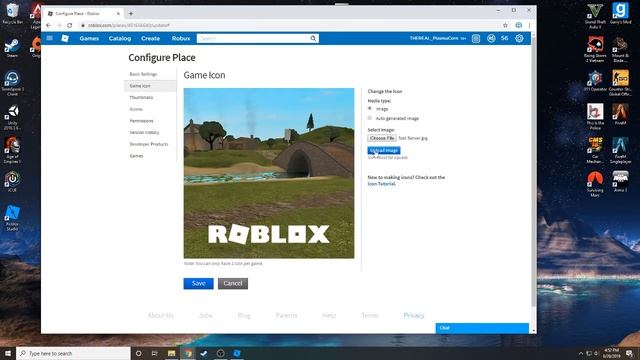This screenshot has height=360, width=640.
Task: Click the game icon preview image
Action: (x=269, y=173)
